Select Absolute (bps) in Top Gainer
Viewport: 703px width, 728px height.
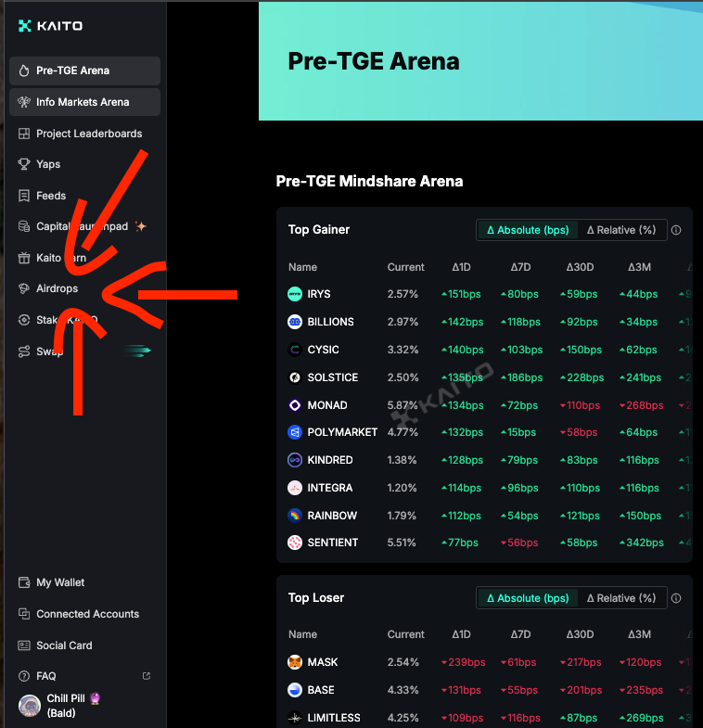click(x=528, y=230)
